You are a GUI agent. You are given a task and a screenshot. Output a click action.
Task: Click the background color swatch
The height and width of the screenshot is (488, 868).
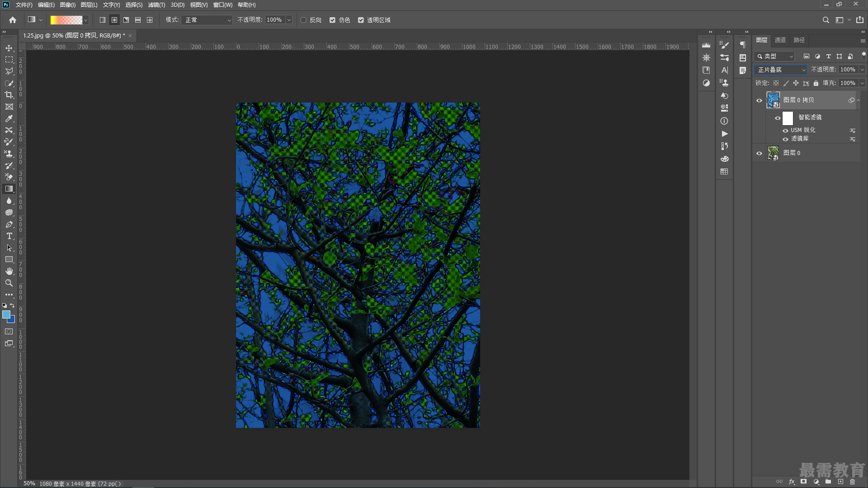click(12, 320)
